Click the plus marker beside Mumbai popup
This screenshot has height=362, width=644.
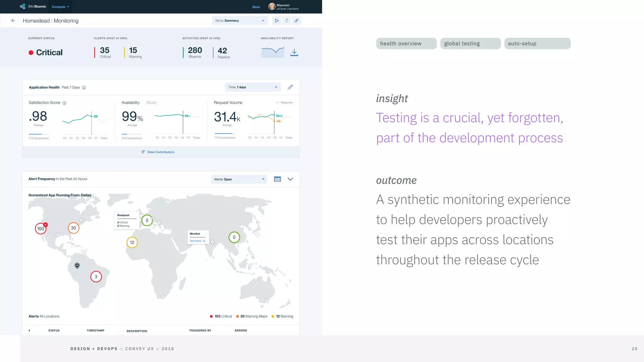click(213, 242)
